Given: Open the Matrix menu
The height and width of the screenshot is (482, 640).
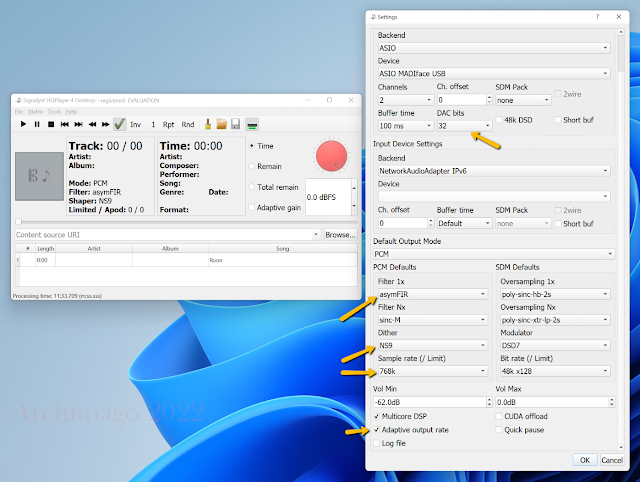Looking at the screenshot, I should click(36, 111).
